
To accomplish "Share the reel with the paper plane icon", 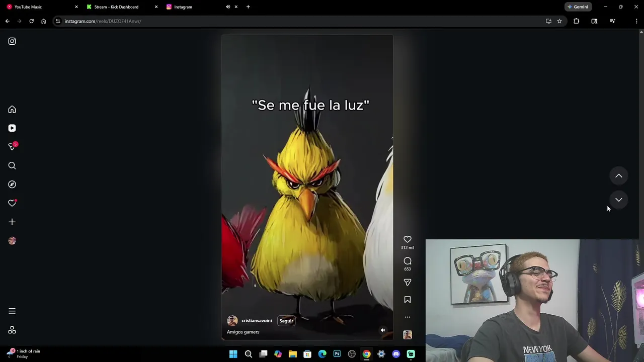I will pyautogui.click(x=408, y=283).
